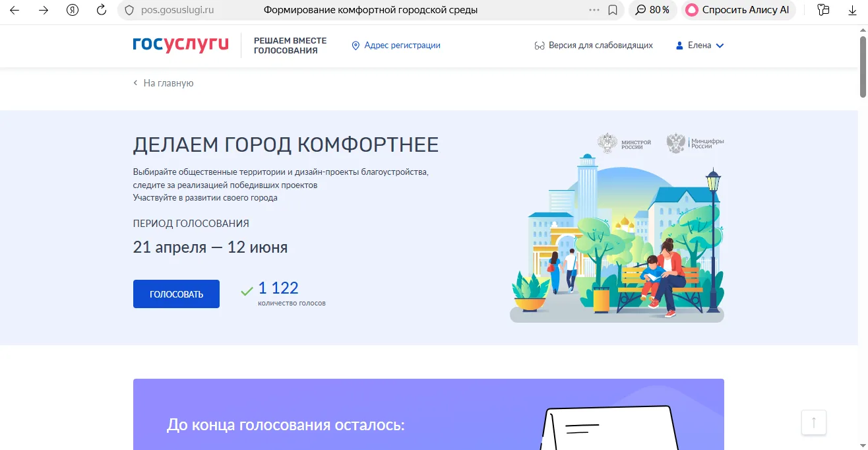
Task: Click the scroll-to-top arrow button
Action: coord(814,422)
